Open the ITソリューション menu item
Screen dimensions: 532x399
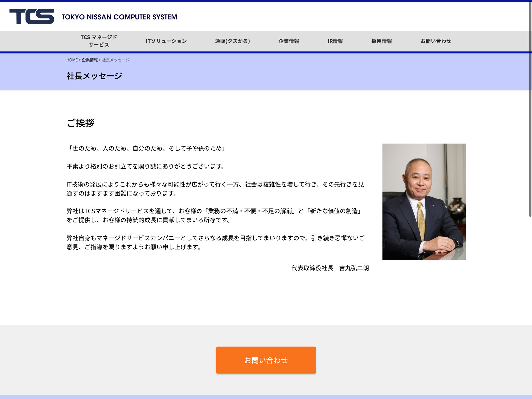pyautogui.click(x=166, y=41)
